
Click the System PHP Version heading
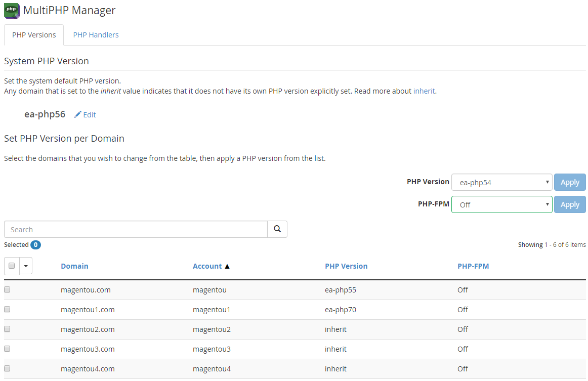point(47,61)
